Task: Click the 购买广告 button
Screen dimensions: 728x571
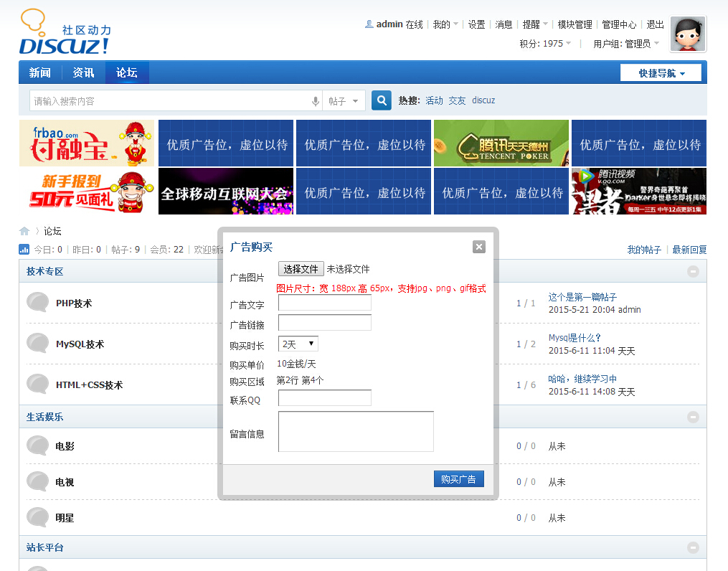Action: (459, 478)
